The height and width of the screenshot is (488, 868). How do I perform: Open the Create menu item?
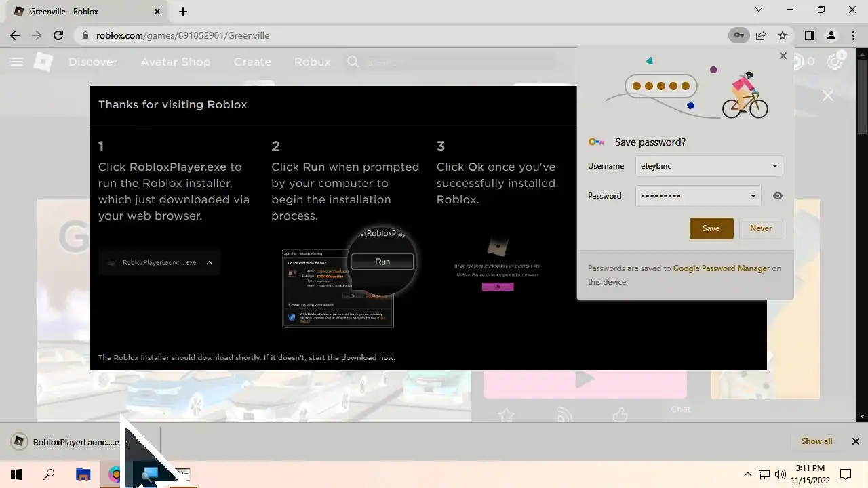252,62
